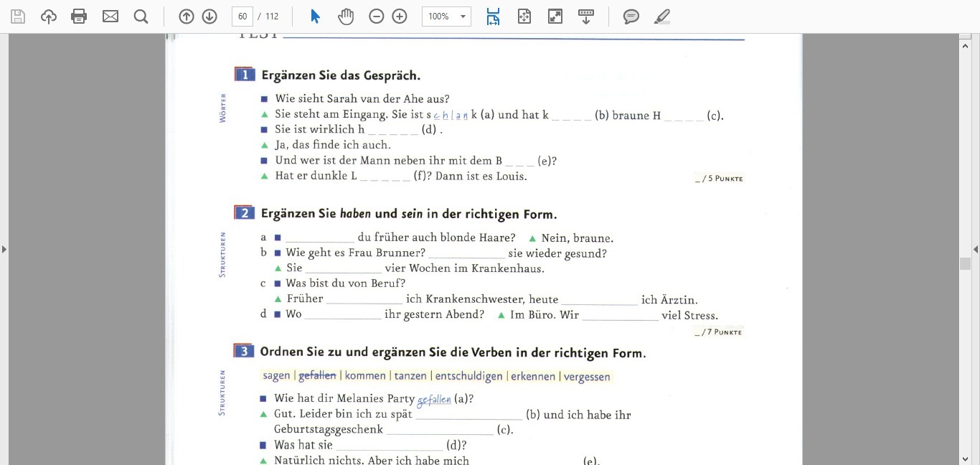Send file by email icon
The height and width of the screenshot is (465, 980).
[110, 17]
